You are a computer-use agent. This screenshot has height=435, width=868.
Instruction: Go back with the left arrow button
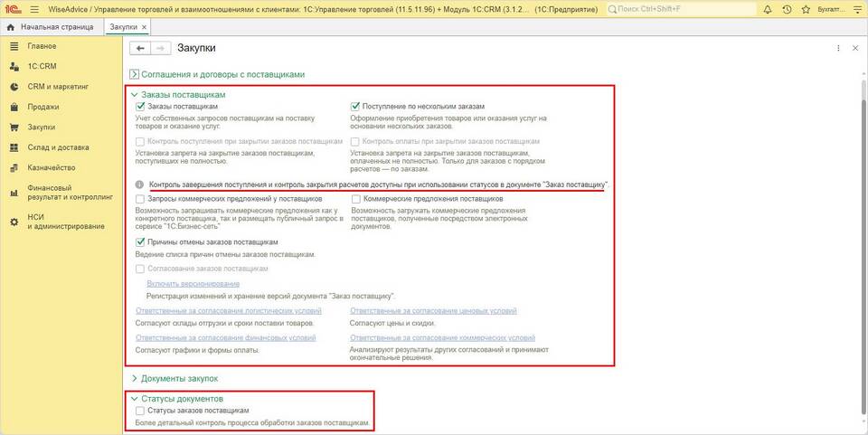(139, 49)
